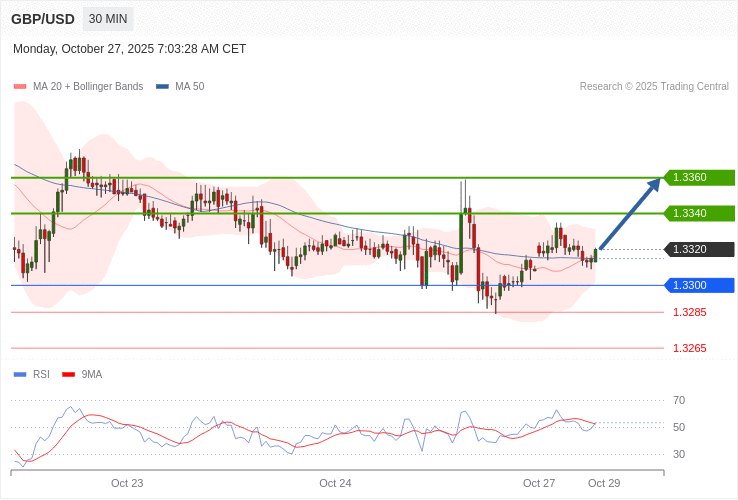
Task: Click the 1.3265 support level value
Action: coord(690,348)
